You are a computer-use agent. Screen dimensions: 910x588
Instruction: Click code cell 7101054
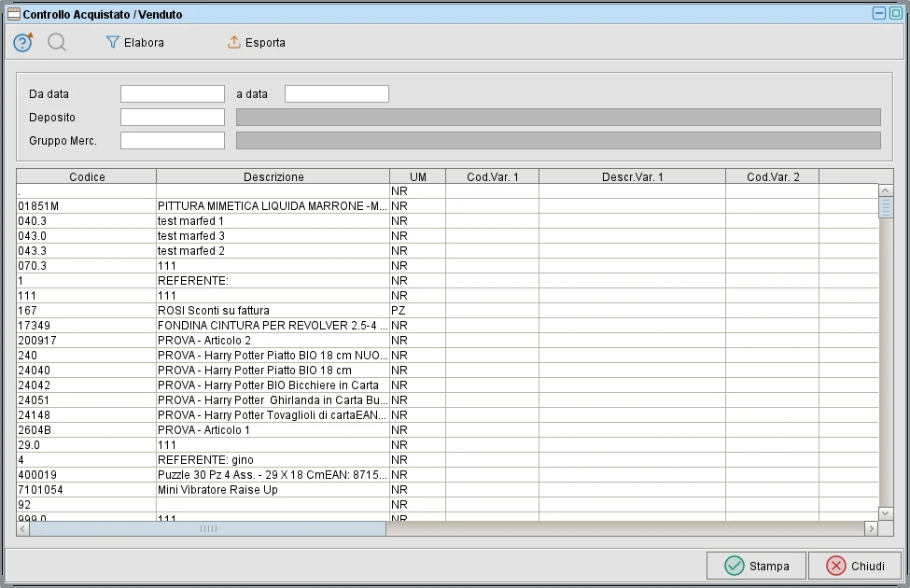tap(87, 490)
